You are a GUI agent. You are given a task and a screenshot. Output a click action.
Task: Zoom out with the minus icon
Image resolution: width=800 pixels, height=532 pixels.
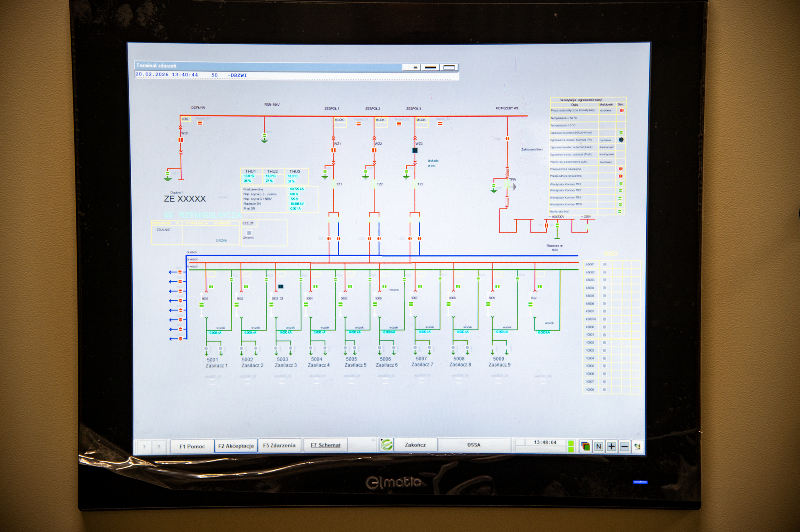coord(624,447)
